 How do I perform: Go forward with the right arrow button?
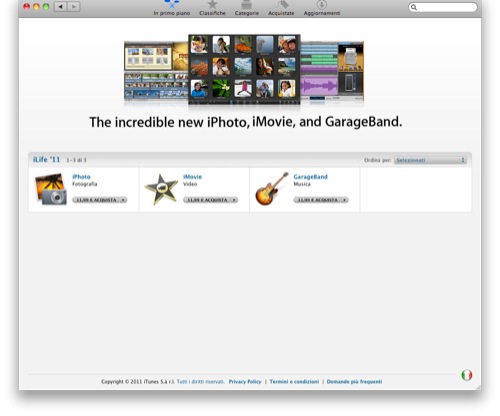(74, 6)
